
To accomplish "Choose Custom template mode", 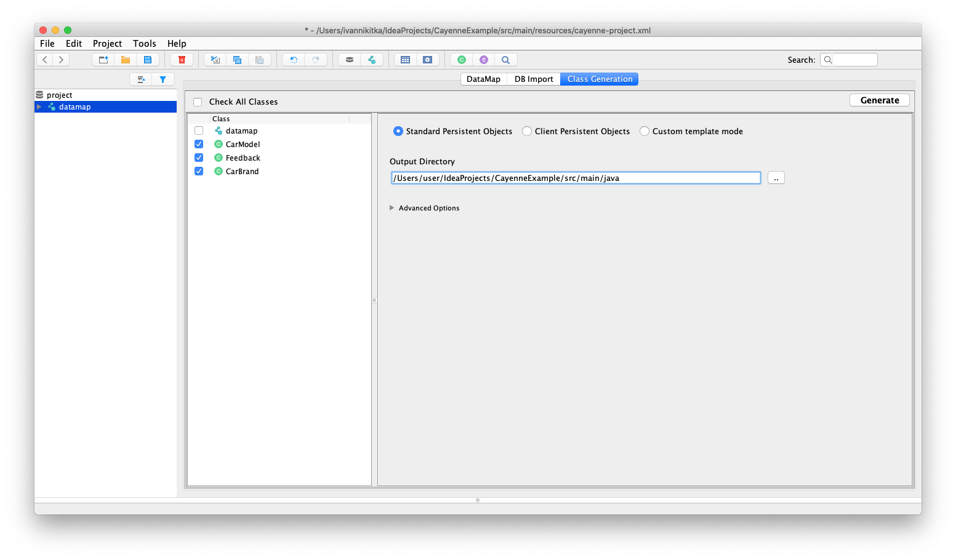I will [644, 131].
